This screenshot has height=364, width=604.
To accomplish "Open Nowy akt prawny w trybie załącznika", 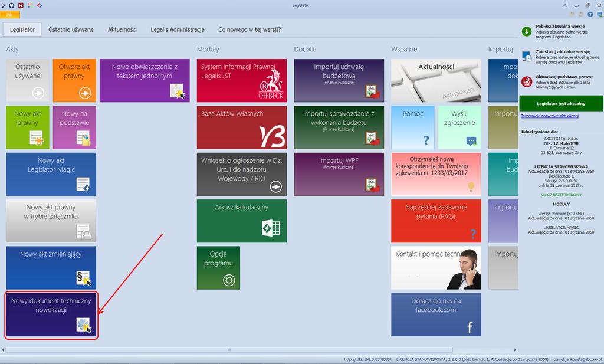I will tap(51, 221).
